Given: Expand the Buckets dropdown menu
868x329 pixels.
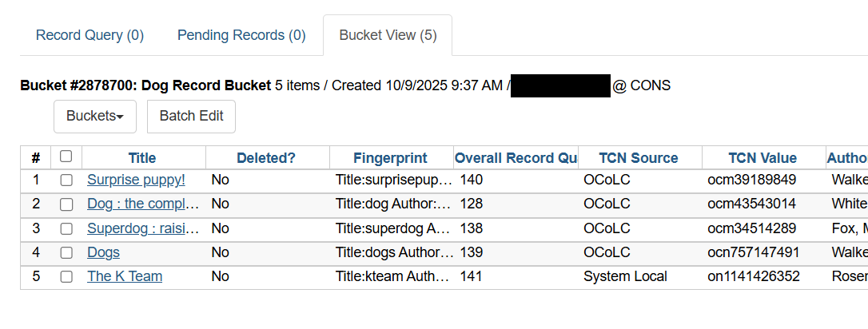Looking at the screenshot, I should point(95,117).
